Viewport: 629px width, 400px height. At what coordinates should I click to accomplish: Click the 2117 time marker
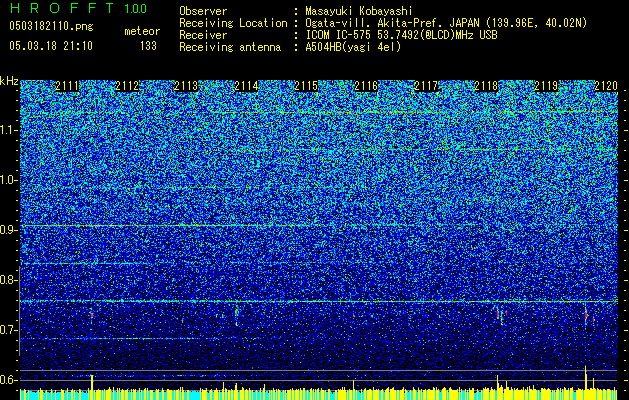click(426, 86)
